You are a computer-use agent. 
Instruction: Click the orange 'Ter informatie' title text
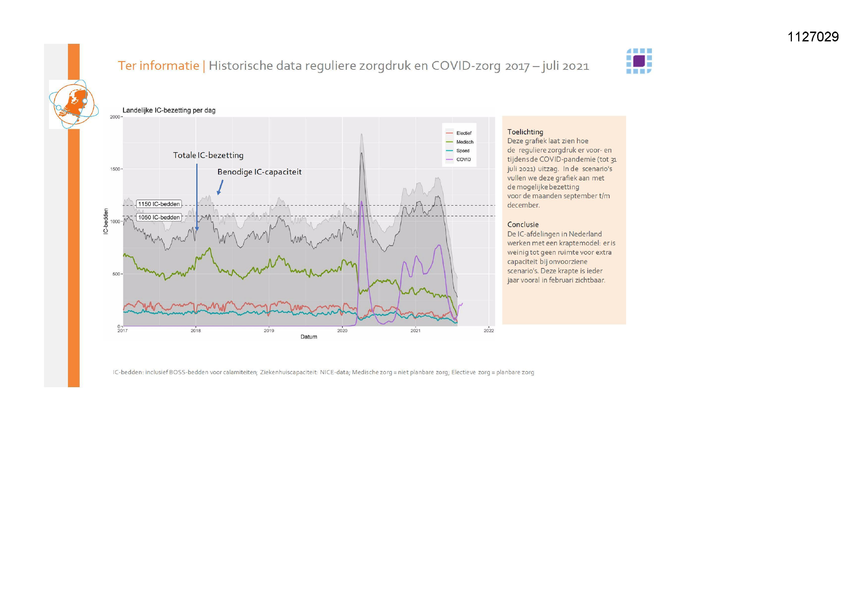(x=159, y=65)
